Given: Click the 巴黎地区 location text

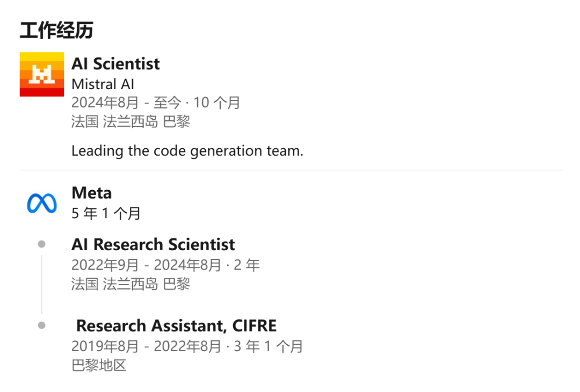Looking at the screenshot, I should coord(99,365).
